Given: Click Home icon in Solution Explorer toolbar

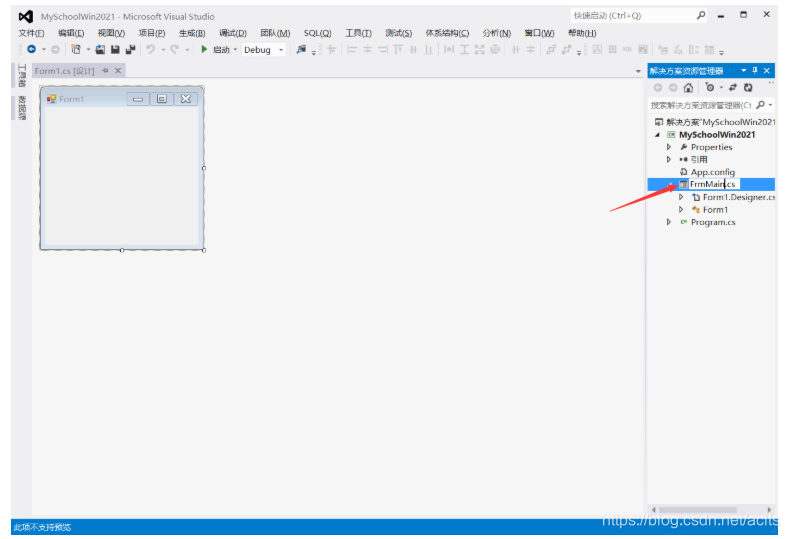Looking at the screenshot, I should [688, 88].
